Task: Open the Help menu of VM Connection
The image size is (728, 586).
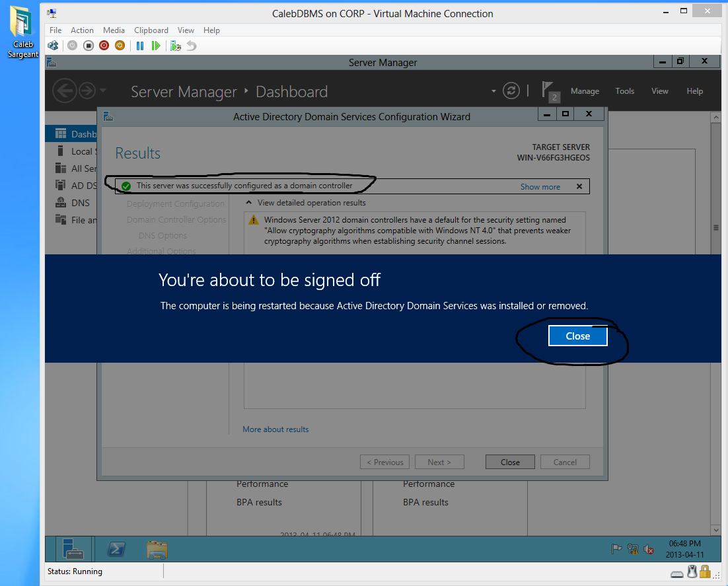Action: pyautogui.click(x=211, y=30)
